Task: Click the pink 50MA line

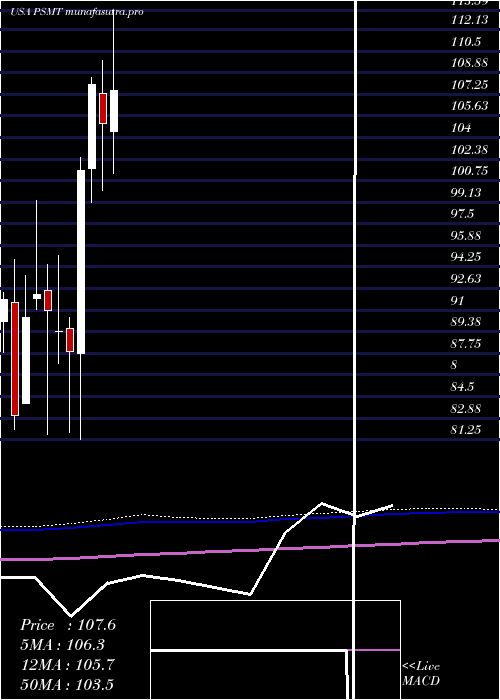Action: coord(250,550)
